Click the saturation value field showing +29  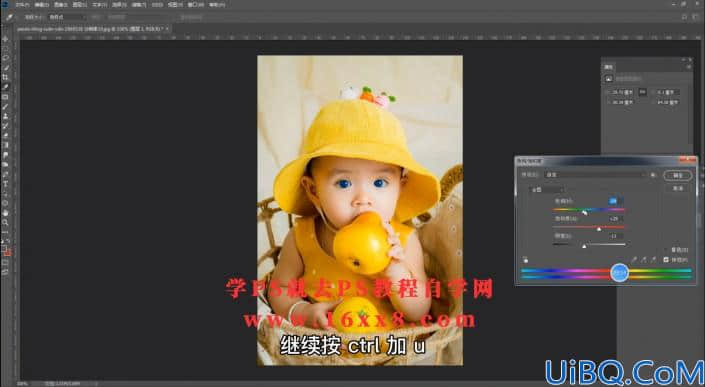[616, 218]
